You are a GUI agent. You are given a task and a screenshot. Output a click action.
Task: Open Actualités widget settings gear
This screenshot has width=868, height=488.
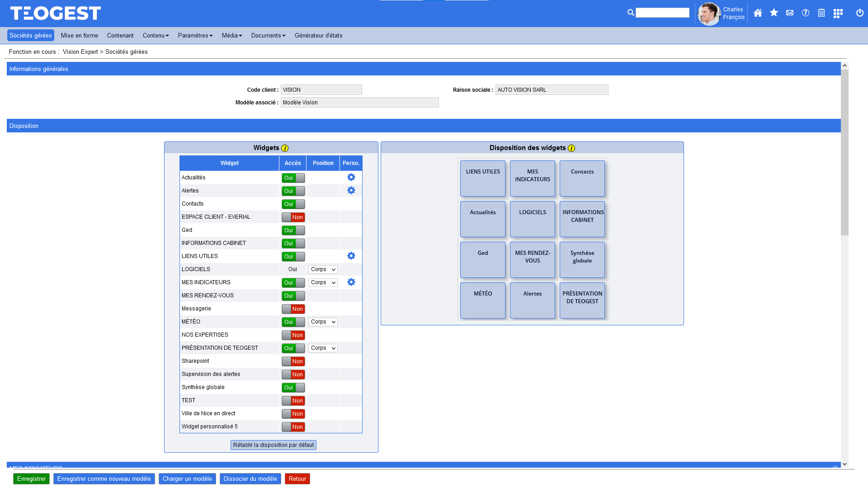(x=351, y=178)
